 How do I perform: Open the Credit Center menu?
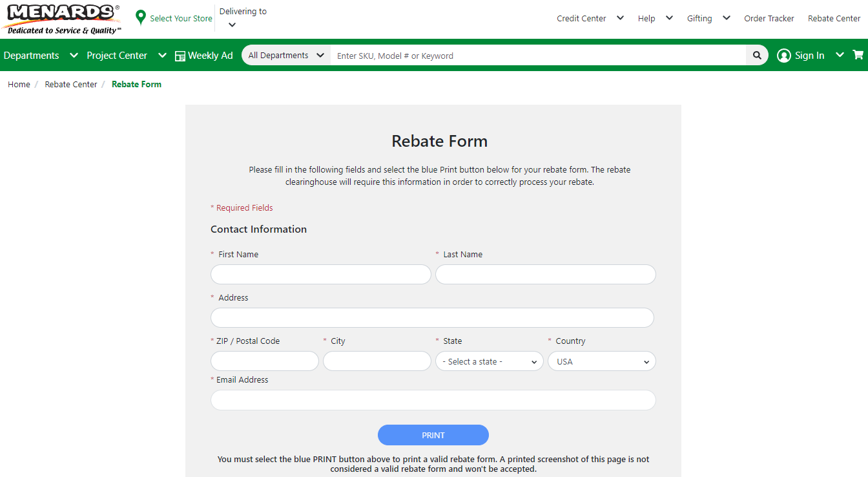590,19
